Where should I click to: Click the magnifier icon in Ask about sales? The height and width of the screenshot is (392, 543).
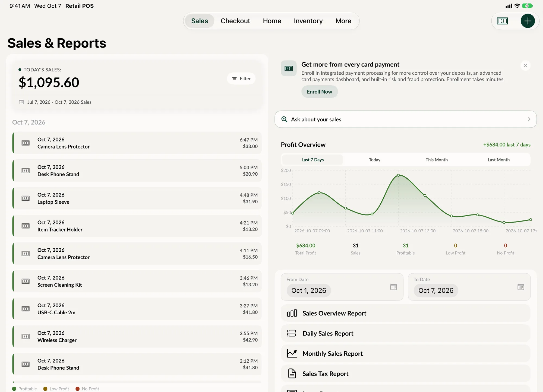click(x=284, y=119)
